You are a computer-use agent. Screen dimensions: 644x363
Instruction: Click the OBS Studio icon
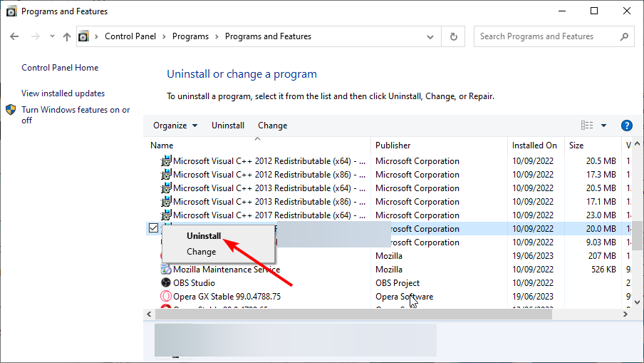(x=166, y=283)
